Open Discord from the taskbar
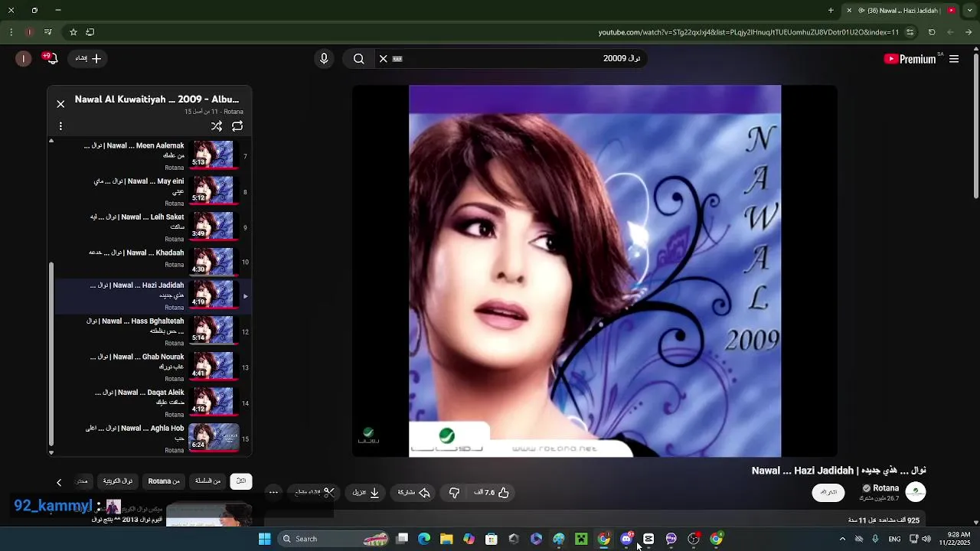The image size is (980, 551). pyautogui.click(x=626, y=539)
